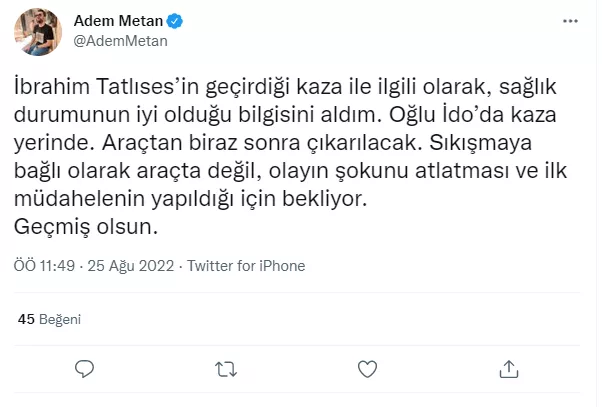This screenshot has height=407, width=602.
Task: Open Adem Metan's profile picture
Action: click(x=39, y=31)
